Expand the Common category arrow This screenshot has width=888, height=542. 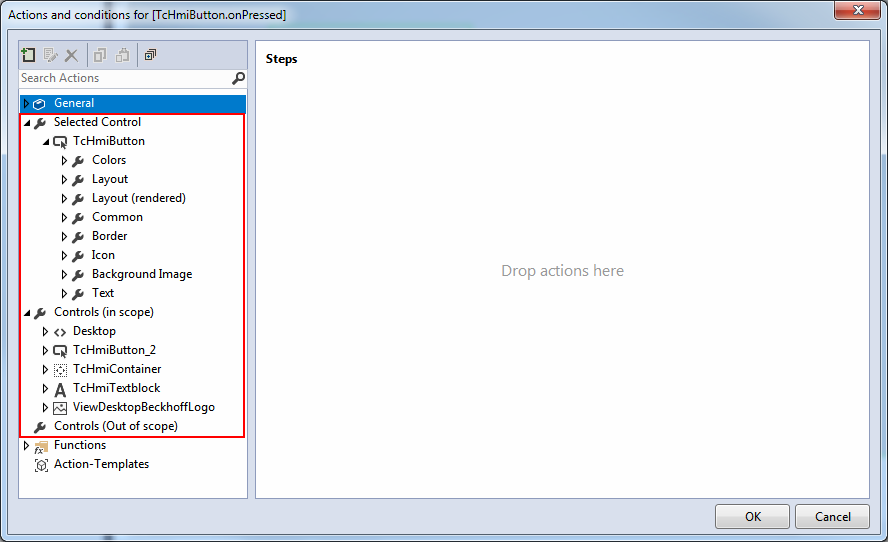(64, 217)
